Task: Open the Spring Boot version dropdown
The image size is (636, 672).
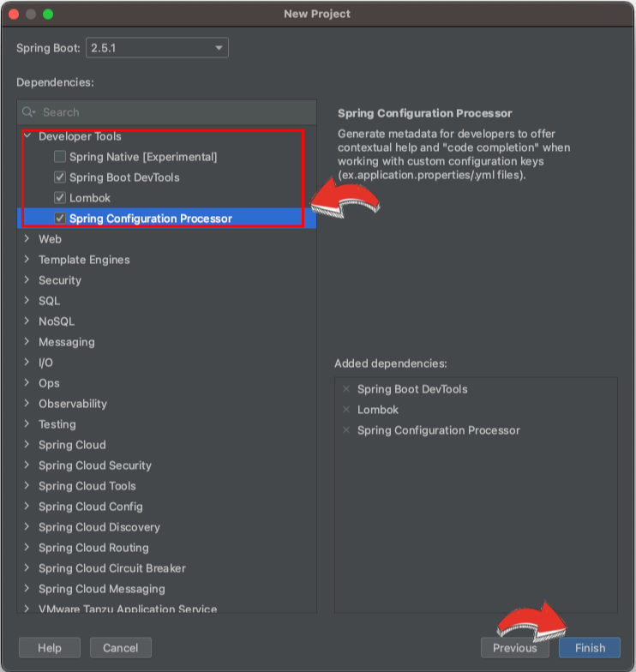Action: 157,48
